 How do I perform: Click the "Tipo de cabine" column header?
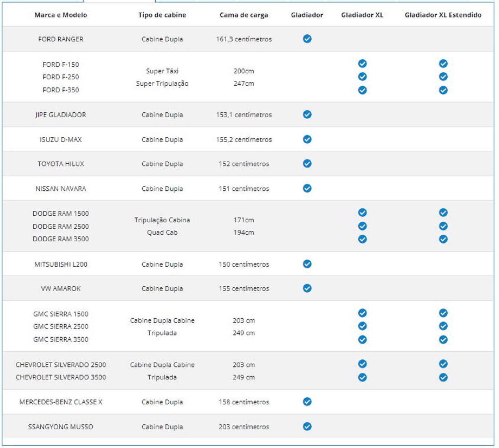tap(162, 15)
